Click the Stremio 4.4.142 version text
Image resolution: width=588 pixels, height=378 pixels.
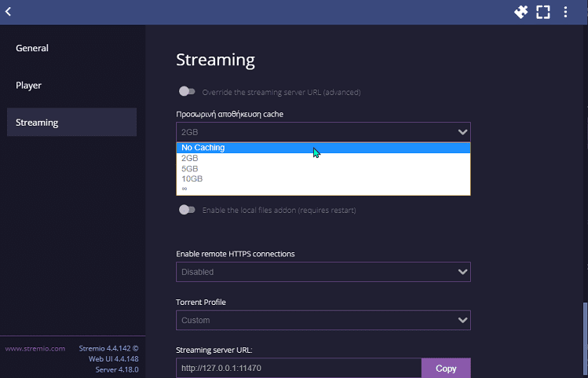(x=108, y=349)
